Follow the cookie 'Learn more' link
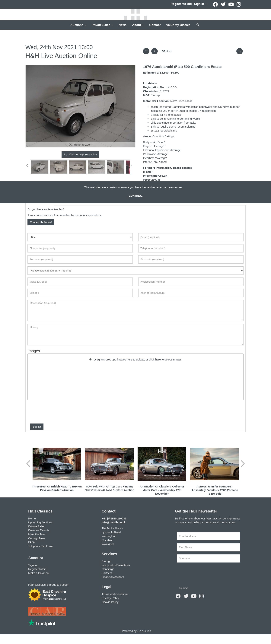 click(175, 188)
